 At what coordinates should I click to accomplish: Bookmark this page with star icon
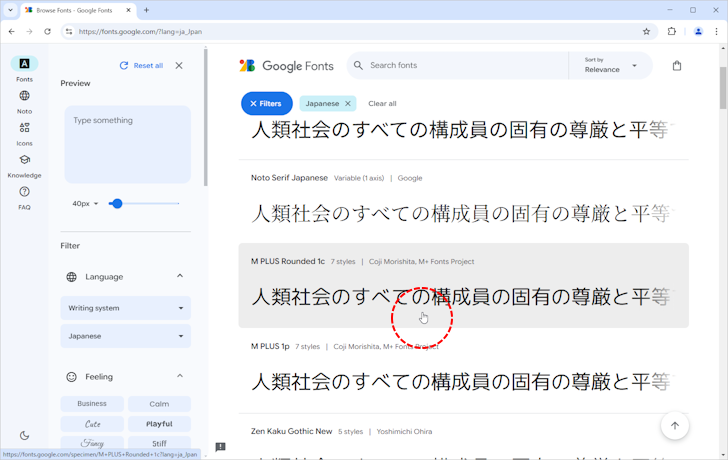pyautogui.click(x=646, y=32)
